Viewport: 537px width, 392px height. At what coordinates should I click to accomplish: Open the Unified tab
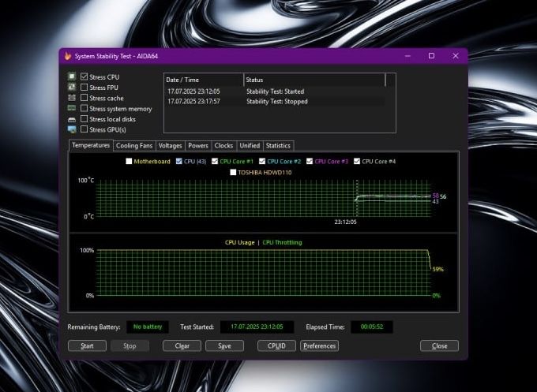pos(250,146)
